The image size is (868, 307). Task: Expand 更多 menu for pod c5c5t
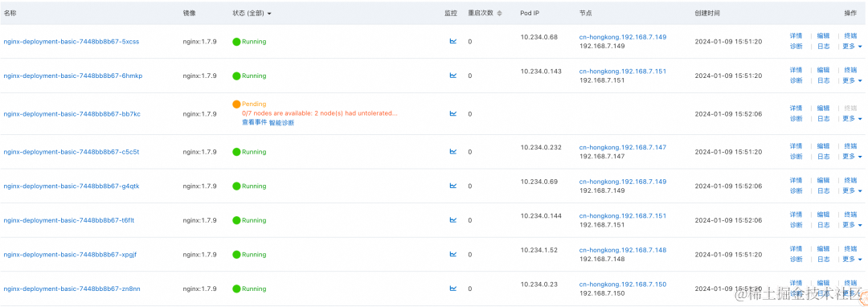click(x=852, y=157)
